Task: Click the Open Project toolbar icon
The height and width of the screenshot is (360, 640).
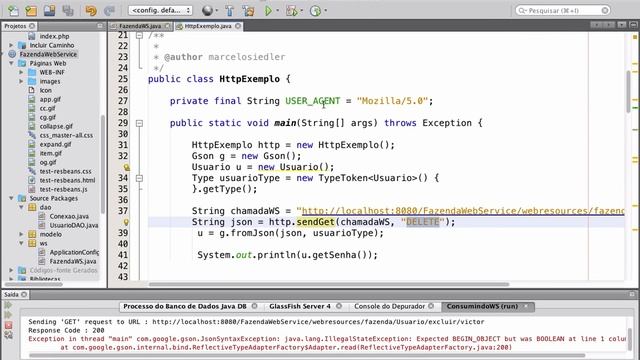Action: [49, 11]
